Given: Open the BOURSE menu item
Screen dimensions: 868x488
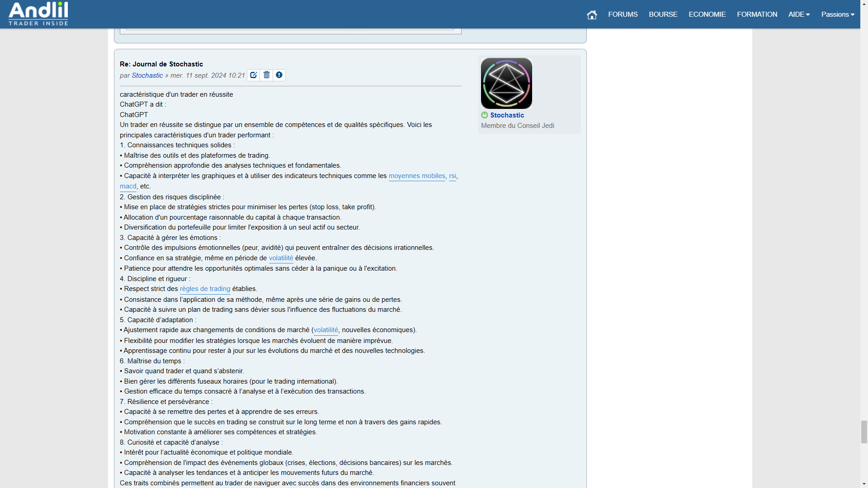Looking at the screenshot, I should [x=663, y=14].
